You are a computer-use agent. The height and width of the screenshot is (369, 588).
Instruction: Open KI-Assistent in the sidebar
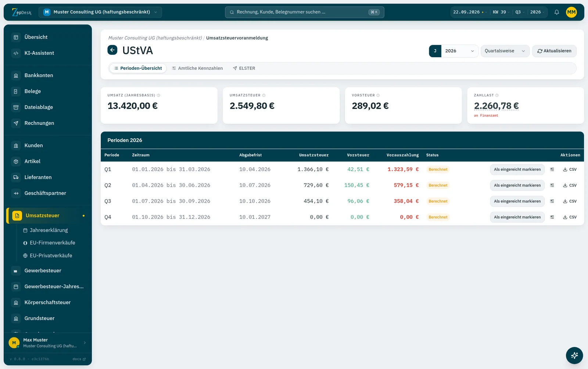pos(48,53)
